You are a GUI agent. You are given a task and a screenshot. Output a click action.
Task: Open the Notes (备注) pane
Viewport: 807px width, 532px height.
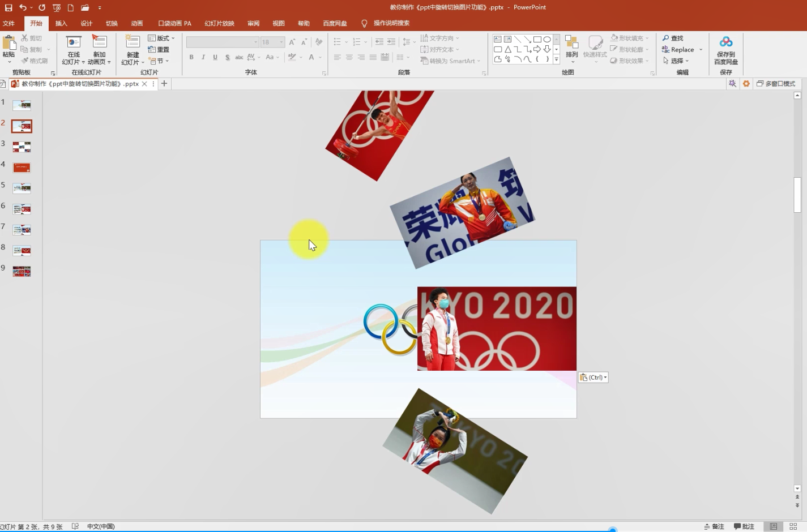click(x=714, y=526)
